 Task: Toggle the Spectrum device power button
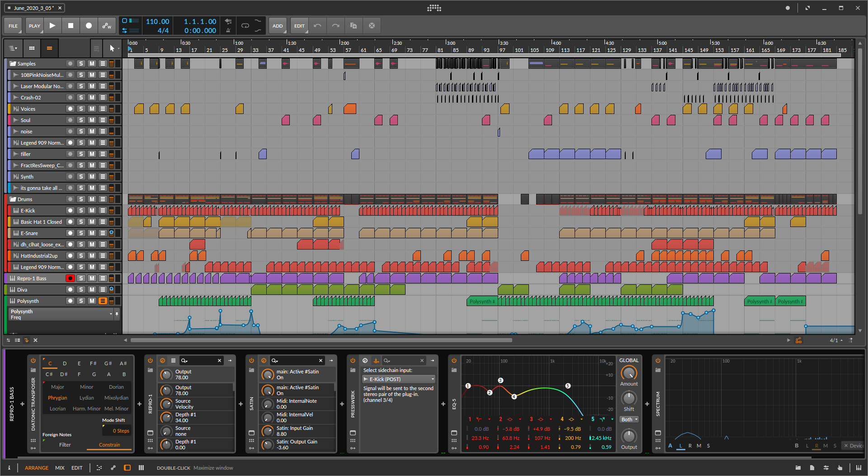click(658, 361)
